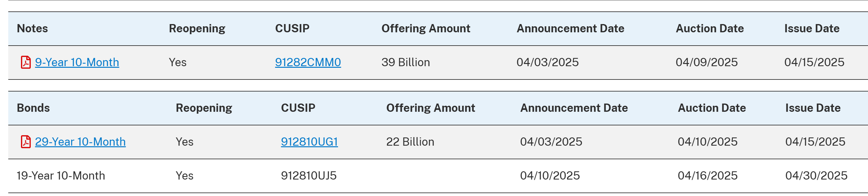Click the Bonds table header
The height and width of the screenshot is (196, 868).
coord(33,108)
